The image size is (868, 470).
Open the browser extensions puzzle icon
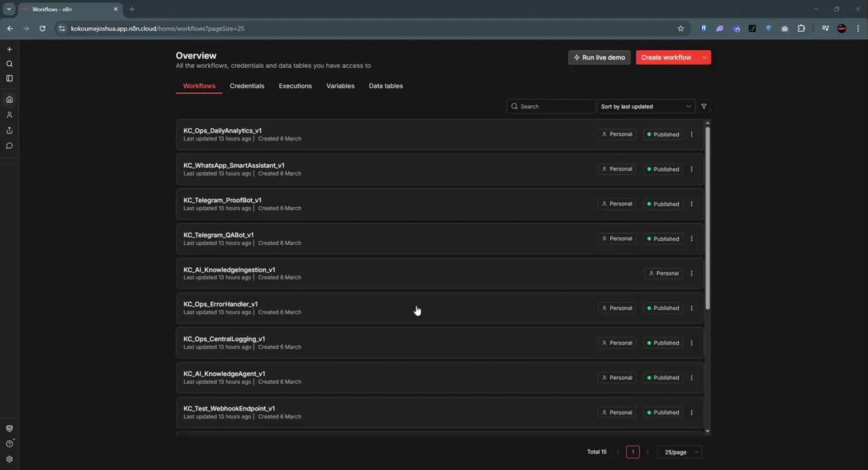802,28
